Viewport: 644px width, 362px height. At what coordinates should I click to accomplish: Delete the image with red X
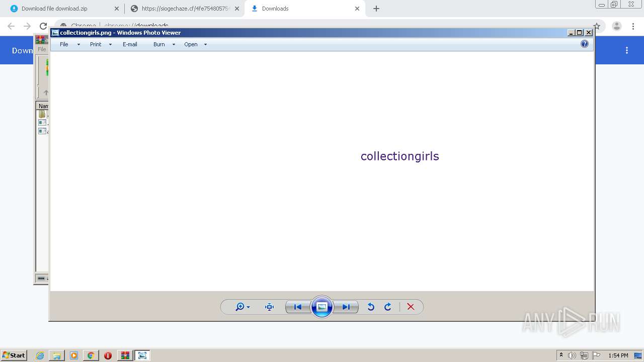coord(411,307)
